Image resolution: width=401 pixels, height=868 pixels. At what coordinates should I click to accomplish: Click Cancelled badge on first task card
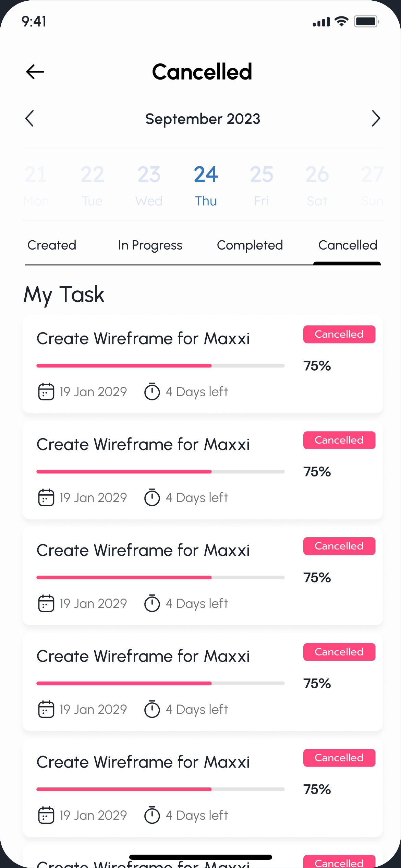click(x=339, y=334)
